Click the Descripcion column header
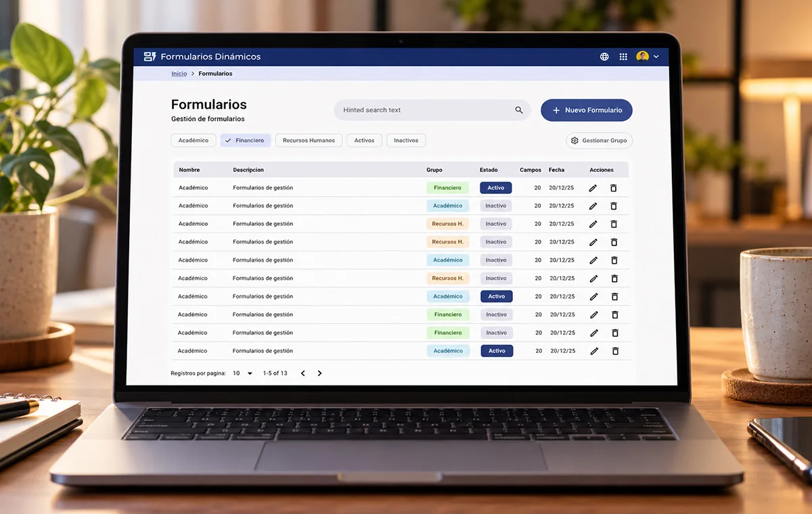 (x=248, y=170)
